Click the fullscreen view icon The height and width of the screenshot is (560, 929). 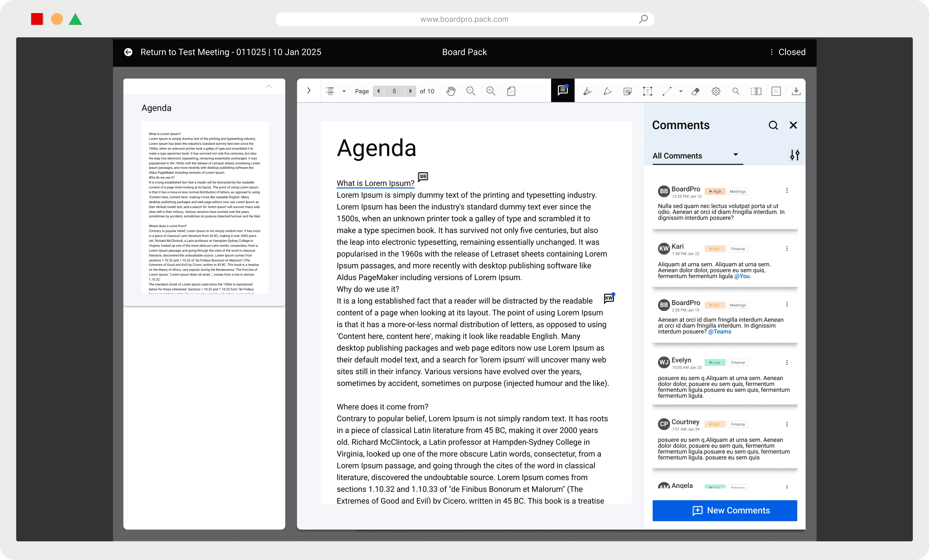(x=776, y=91)
